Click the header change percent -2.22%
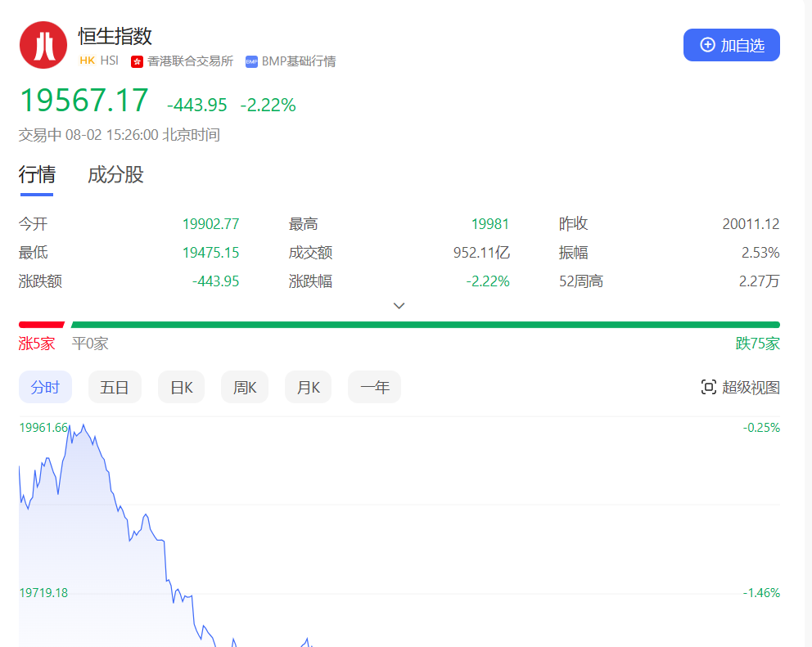812x647 pixels. (x=268, y=105)
